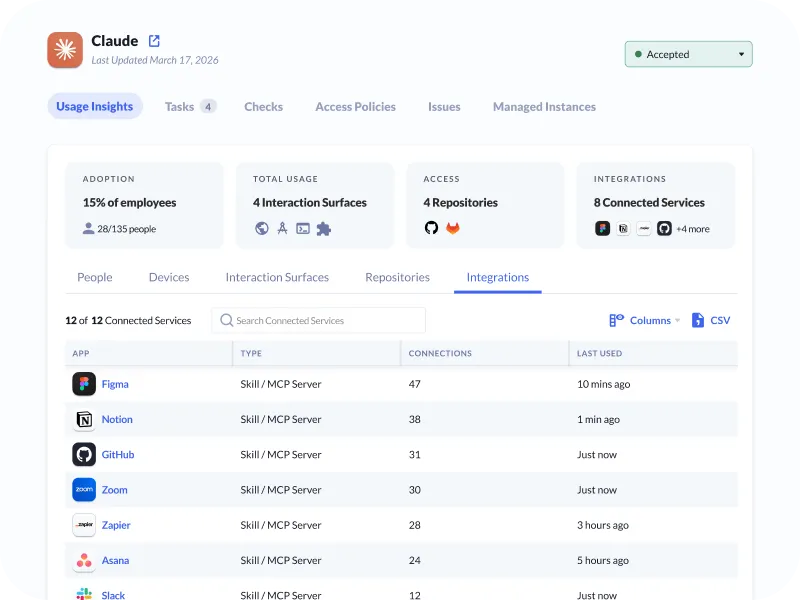800x600 pixels.
Task: Select the Integrations sub-tab
Action: pos(497,277)
